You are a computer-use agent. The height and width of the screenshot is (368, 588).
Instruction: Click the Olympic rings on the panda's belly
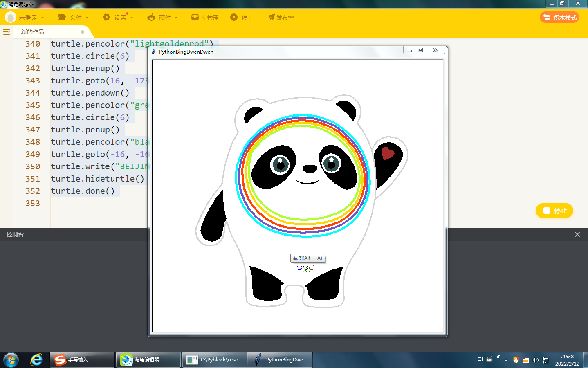click(x=306, y=268)
